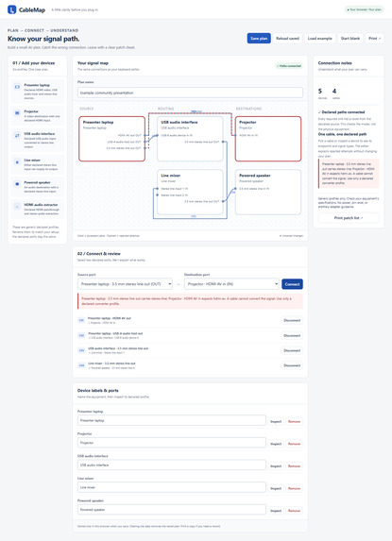Screen dimensions: 392x541
Task: Edit the USB audio interface label field
Action: (x=172, y=465)
